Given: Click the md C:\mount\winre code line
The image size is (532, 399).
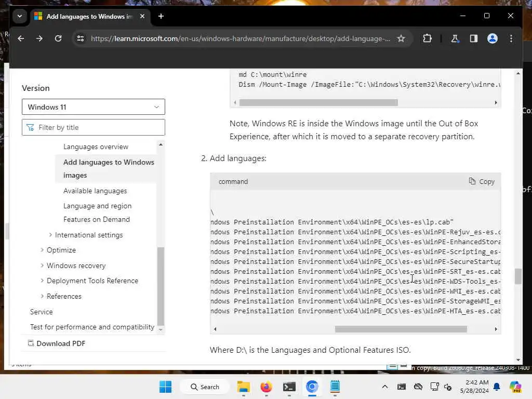Looking at the screenshot, I should tap(272, 75).
